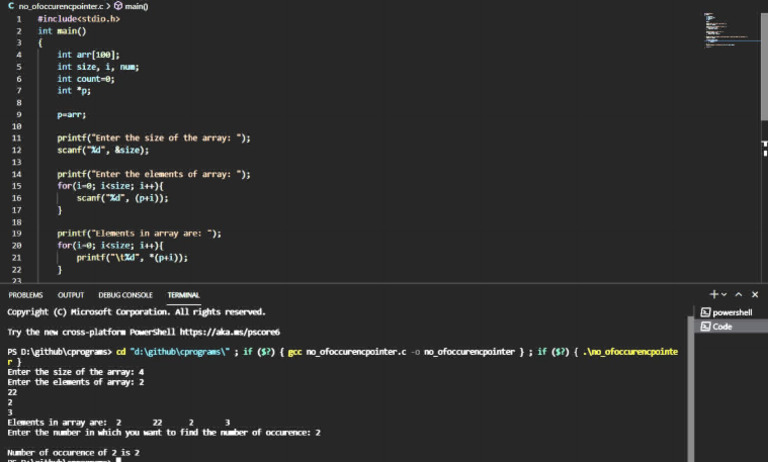Viewport: 768px width, 462px height.
Task: Maximize panel with the up chevron
Action: (x=739, y=294)
